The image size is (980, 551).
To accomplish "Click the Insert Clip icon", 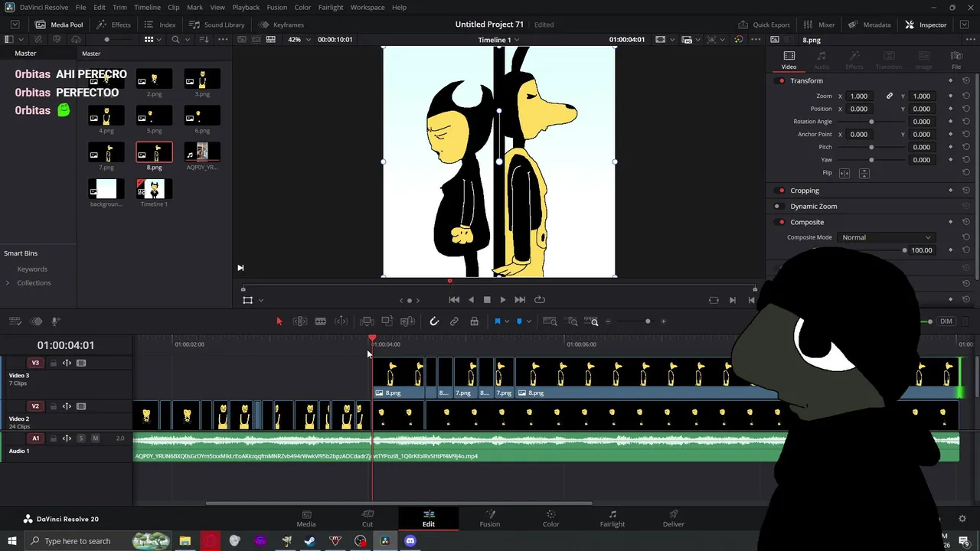I will click(367, 321).
